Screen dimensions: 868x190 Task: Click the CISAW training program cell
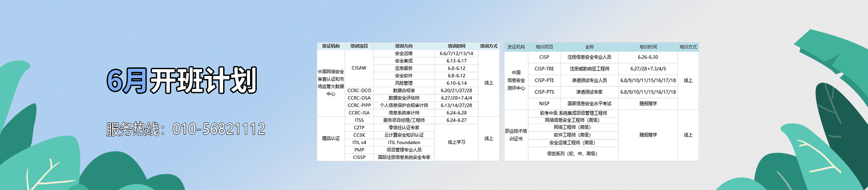tap(359, 68)
